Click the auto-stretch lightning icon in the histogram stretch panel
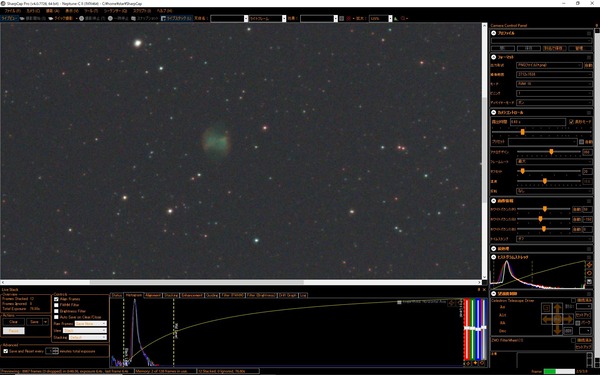Image resolution: width=600 pixels, height=375 pixels. 589,265
